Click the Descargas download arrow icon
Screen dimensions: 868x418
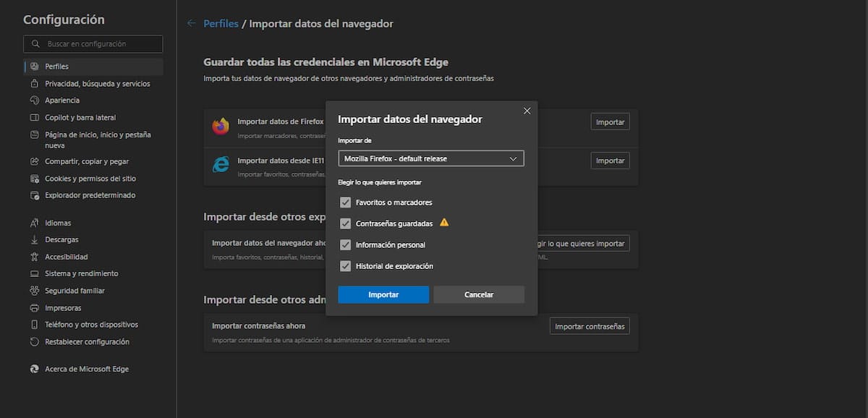click(x=34, y=239)
